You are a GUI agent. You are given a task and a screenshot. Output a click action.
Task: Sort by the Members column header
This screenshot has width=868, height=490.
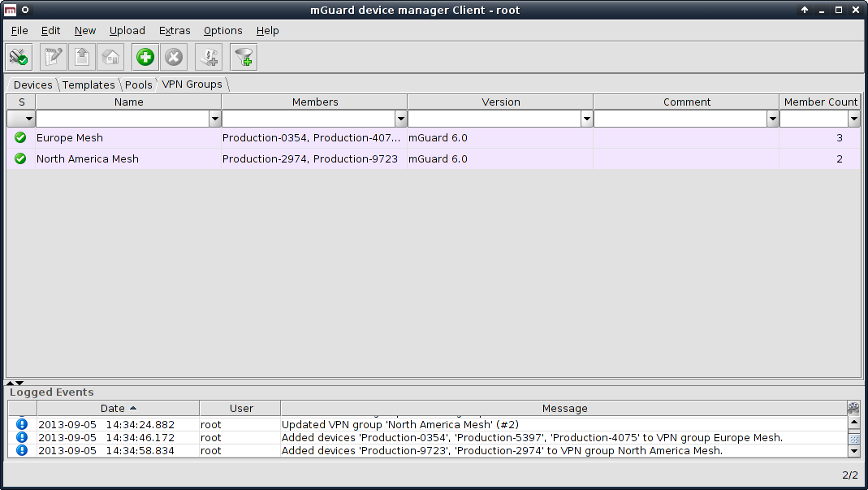(314, 102)
